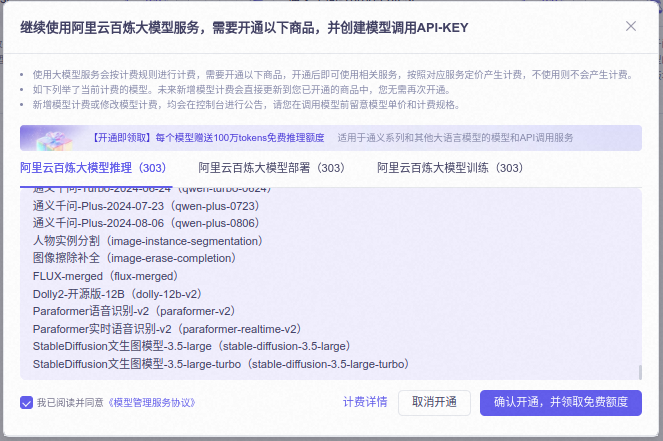Viewport: 663px width, 441px height.
Task: Click the 取消开通 button
Action: pyautogui.click(x=434, y=403)
